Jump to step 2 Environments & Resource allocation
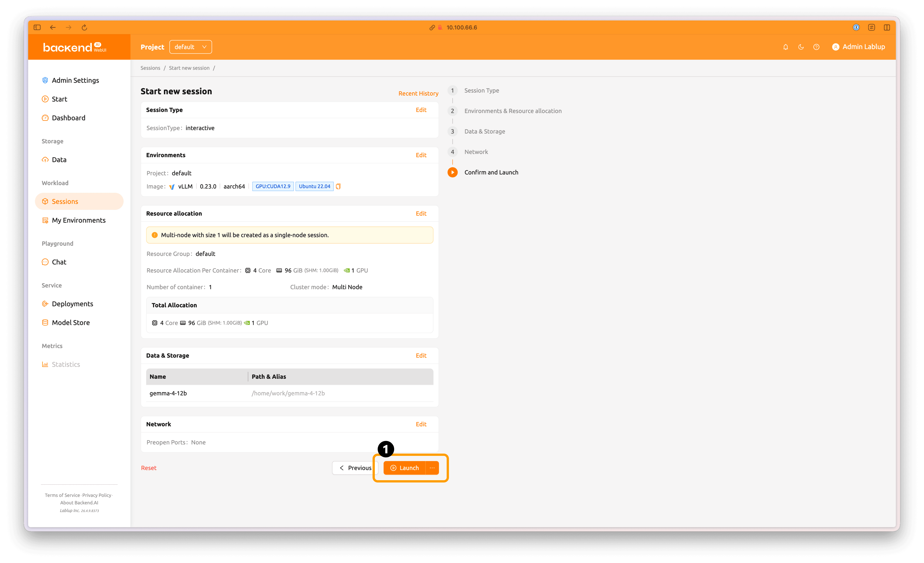 point(505,111)
